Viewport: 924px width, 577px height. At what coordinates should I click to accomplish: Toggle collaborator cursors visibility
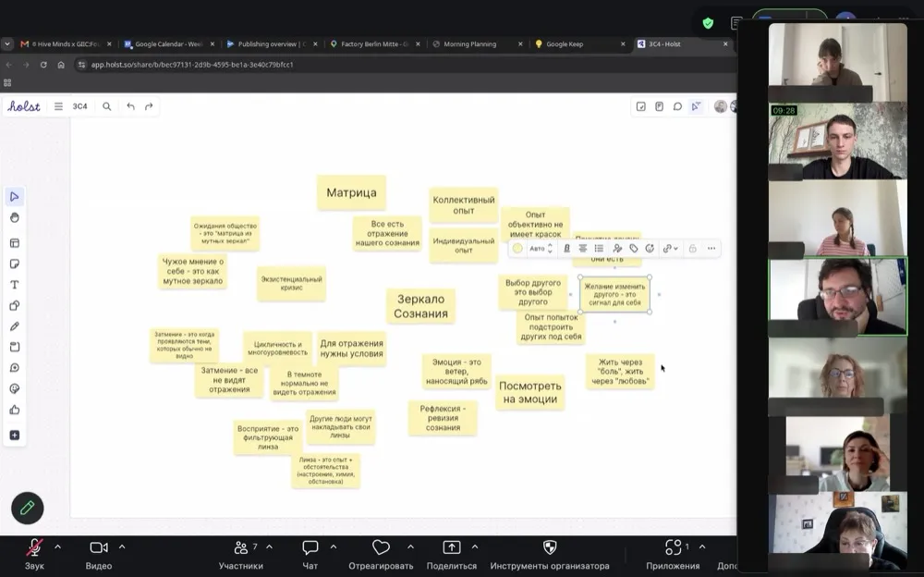coord(696,106)
